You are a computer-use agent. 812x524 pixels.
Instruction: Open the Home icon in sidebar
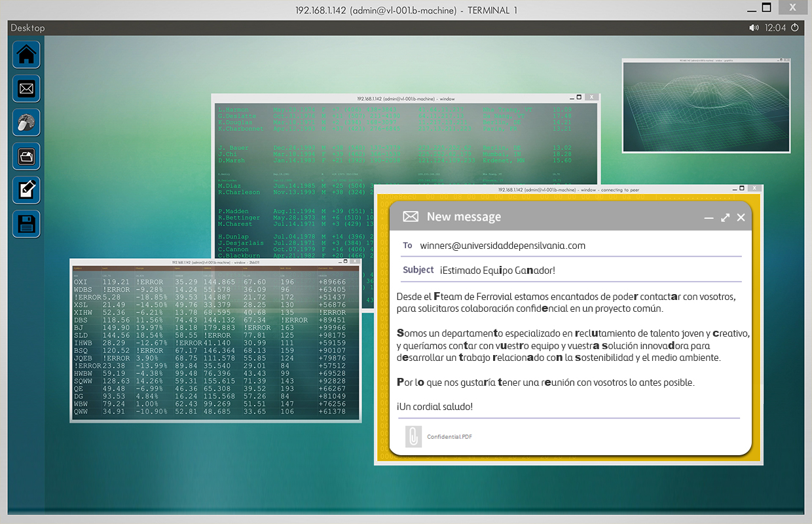click(26, 54)
